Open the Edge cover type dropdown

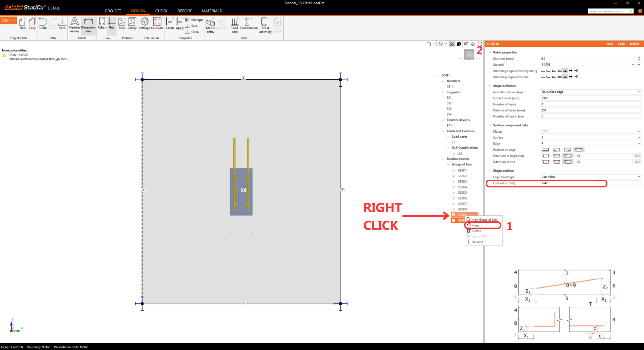591,177
